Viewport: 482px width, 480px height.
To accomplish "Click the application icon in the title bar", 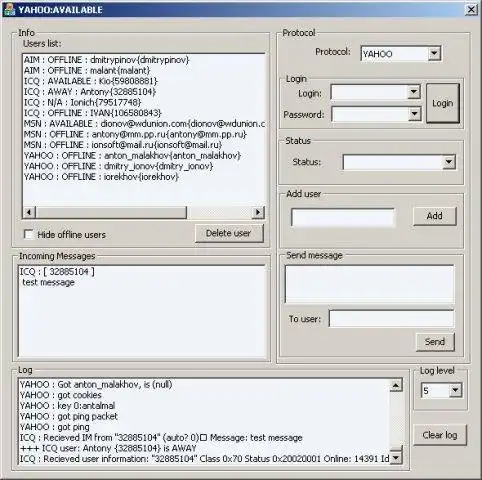I will click(x=10, y=9).
